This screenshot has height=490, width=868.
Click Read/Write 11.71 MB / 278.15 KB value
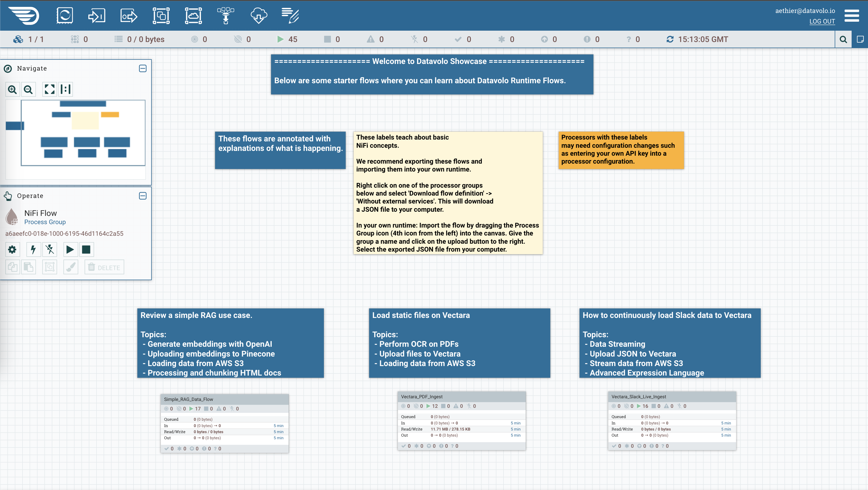[x=450, y=429]
